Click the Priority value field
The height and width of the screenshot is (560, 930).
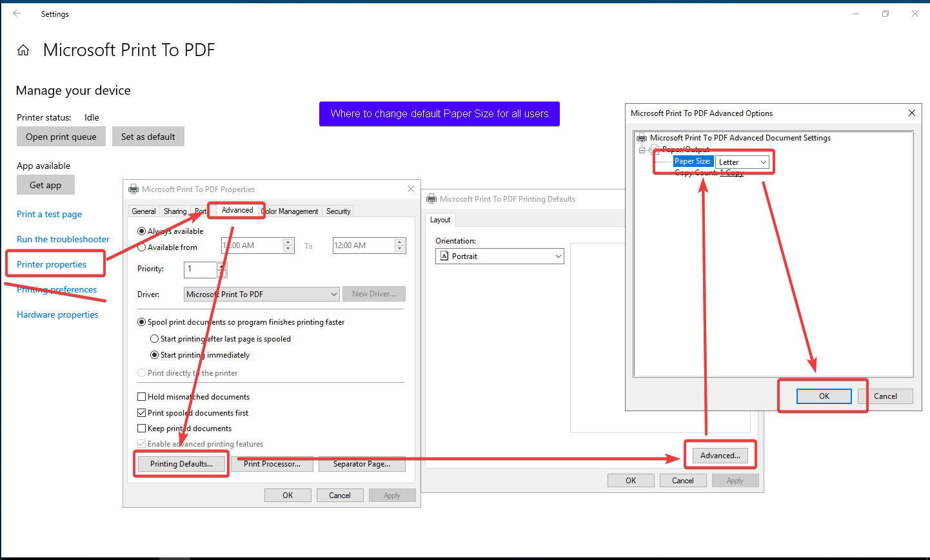tap(201, 269)
